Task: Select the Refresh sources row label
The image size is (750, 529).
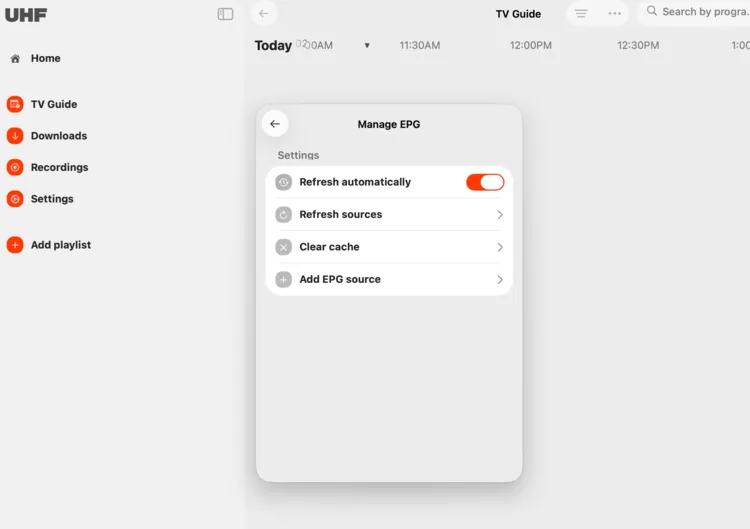Action: coord(341,214)
